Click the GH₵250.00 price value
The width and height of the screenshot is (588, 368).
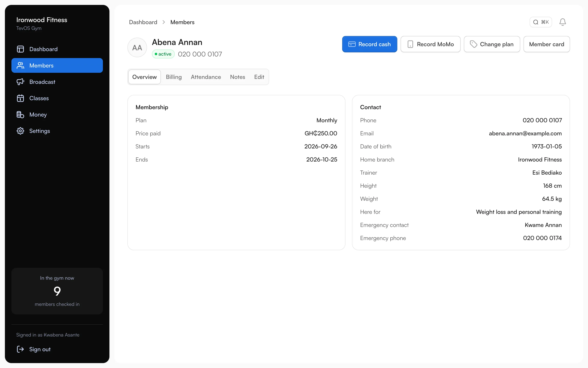click(x=321, y=133)
